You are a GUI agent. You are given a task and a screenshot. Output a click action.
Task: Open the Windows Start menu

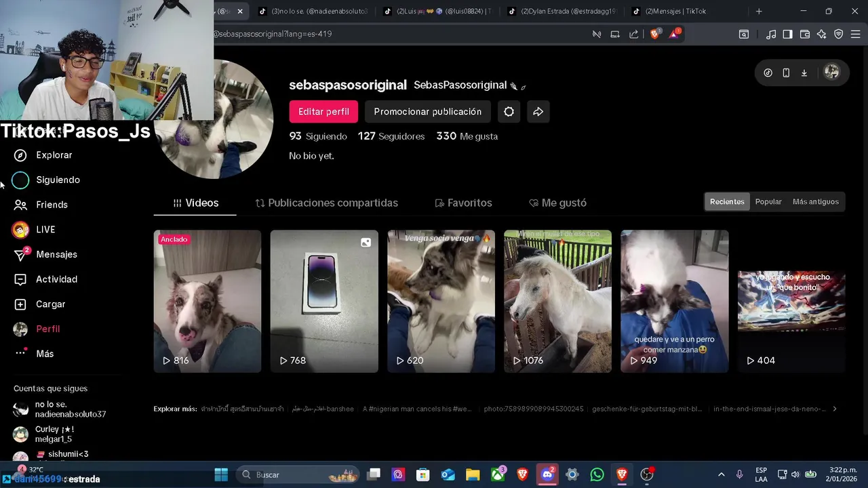[x=221, y=474]
